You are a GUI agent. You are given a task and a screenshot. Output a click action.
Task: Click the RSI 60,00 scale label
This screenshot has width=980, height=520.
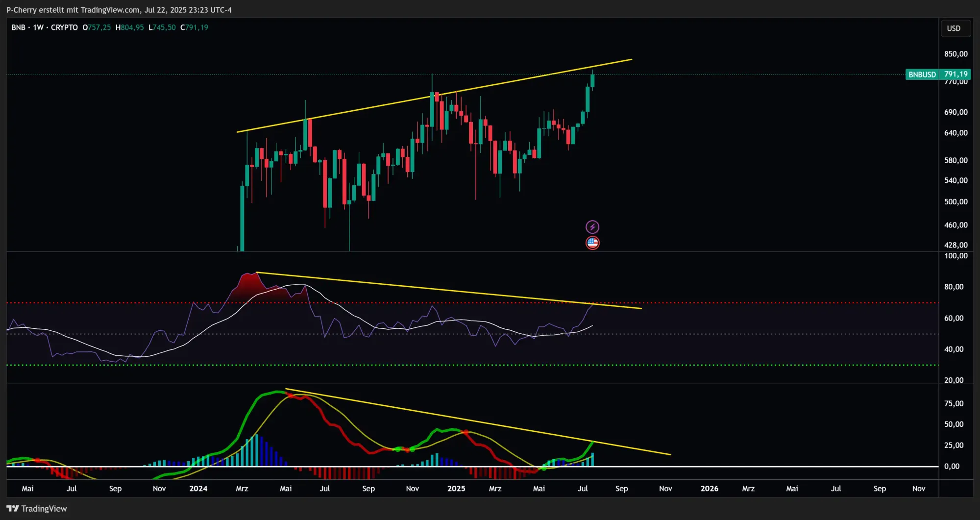pos(954,318)
